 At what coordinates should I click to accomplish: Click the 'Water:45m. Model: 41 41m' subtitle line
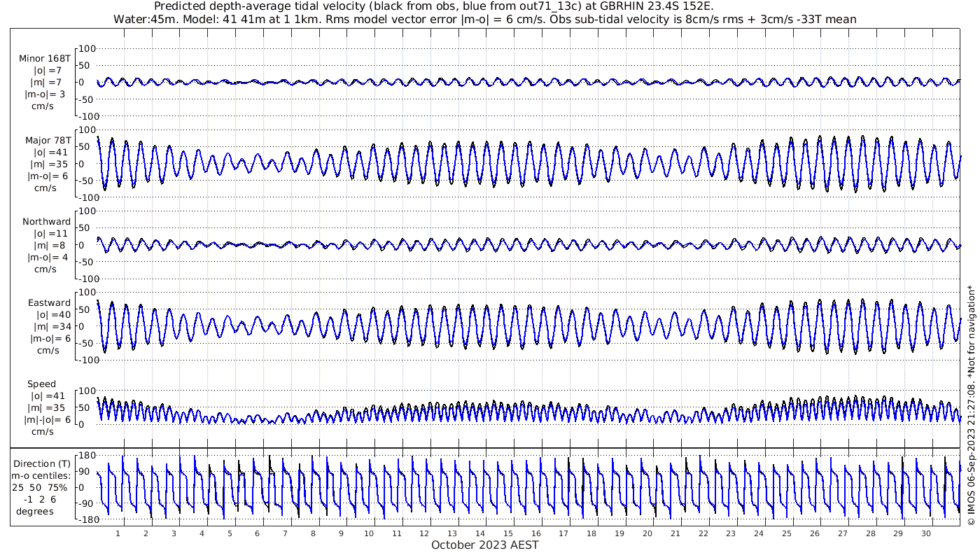point(484,19)
